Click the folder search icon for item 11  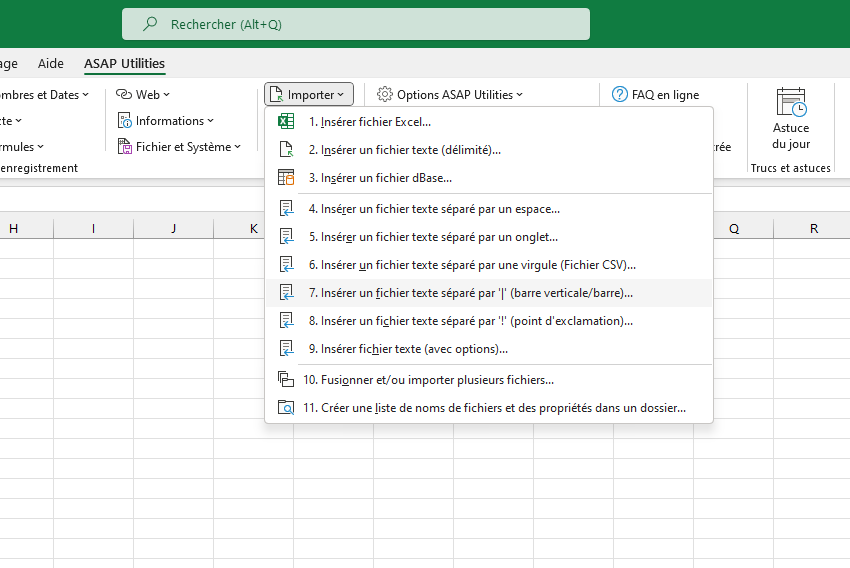pyautogui.click(x=286, y=408)
